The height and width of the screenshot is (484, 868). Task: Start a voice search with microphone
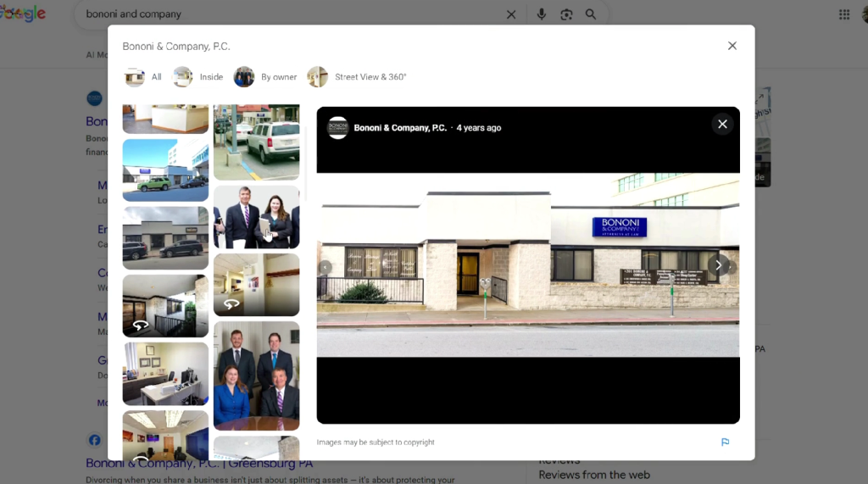(x=542, y=14)
